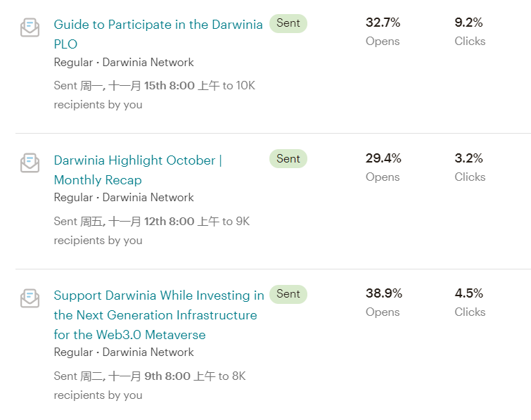Click the 38.9% opens value
The width and height of the screenshot is (531, 420).
click(x=383, y=293)
